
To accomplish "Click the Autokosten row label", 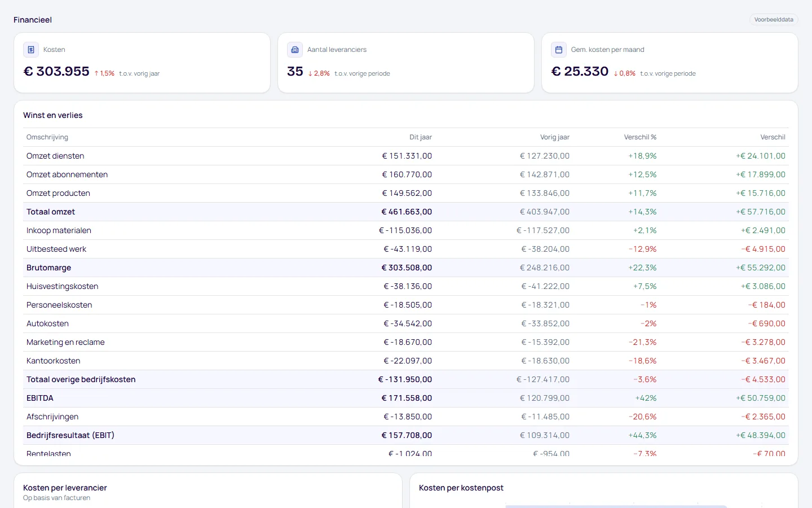I will [47, 323].
